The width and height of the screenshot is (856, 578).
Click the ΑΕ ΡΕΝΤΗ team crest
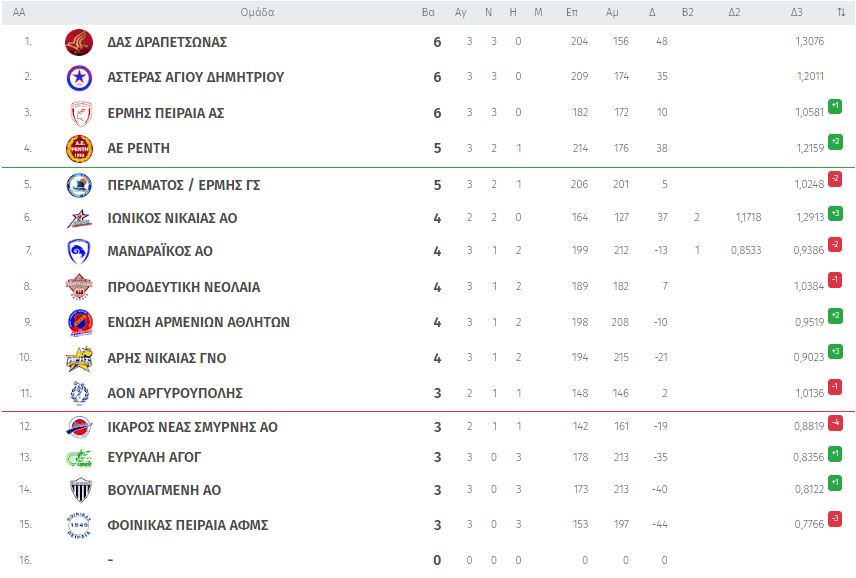click(79, 148)
